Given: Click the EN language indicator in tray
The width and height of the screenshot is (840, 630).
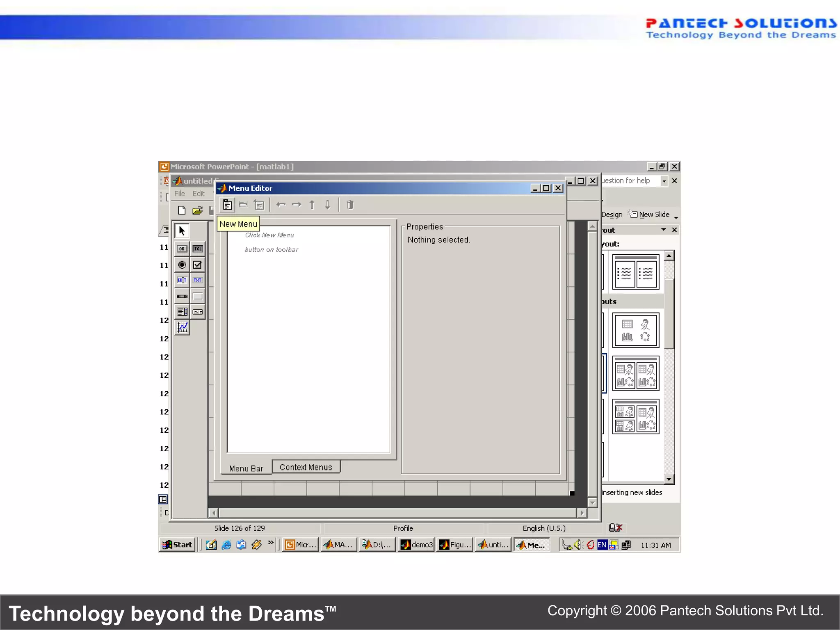Looking at the screenshot, I should coord(602,545).
